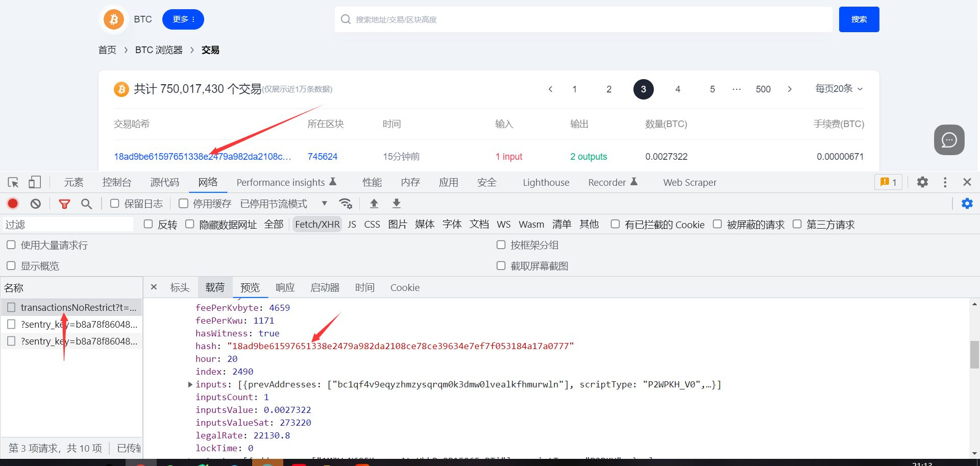
Task: Export HAR file download icon
Action: click(x=397, y=204)
